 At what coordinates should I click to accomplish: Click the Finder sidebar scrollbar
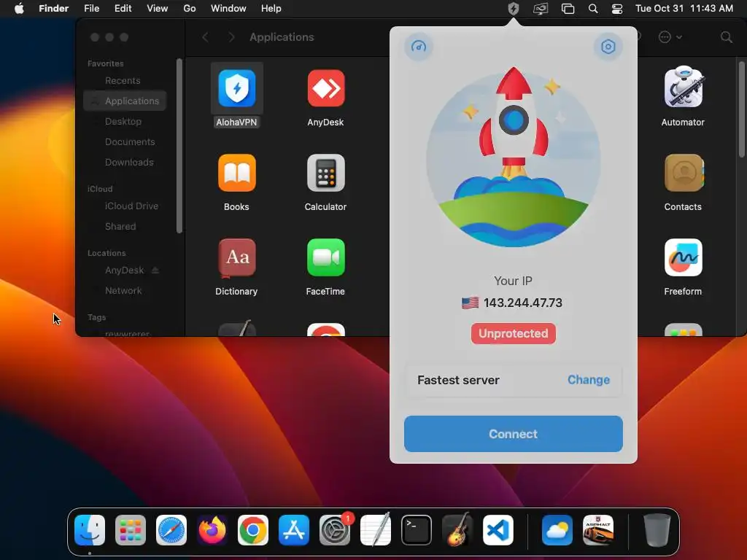point(179,146)
